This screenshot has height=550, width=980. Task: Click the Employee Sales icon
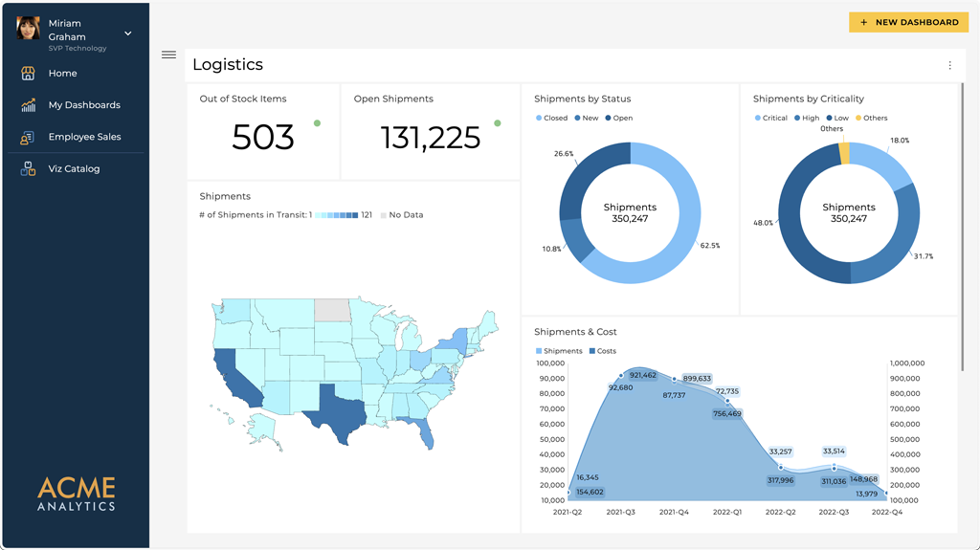pos(28,138)
